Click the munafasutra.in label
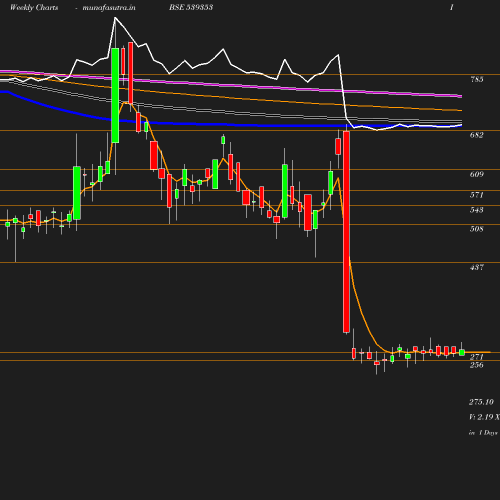The image size is (500, 500). click(x=109, y=8)
